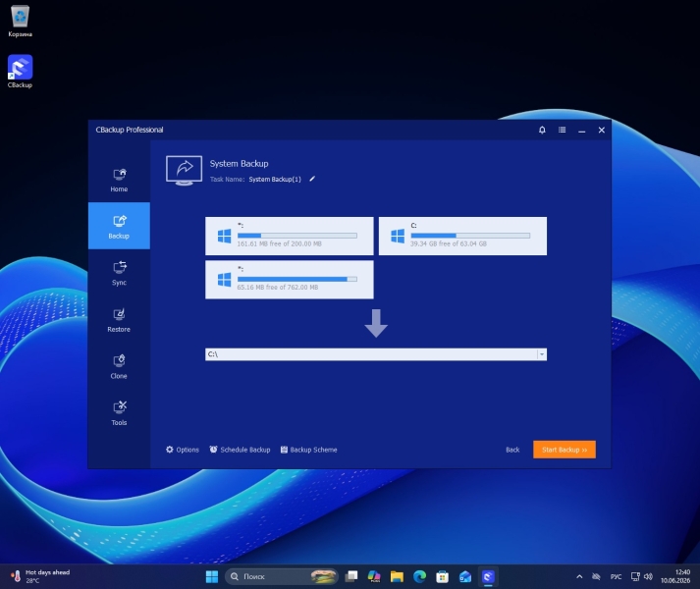Select the 762.00 MB partition card

click(x=290, y=280)
